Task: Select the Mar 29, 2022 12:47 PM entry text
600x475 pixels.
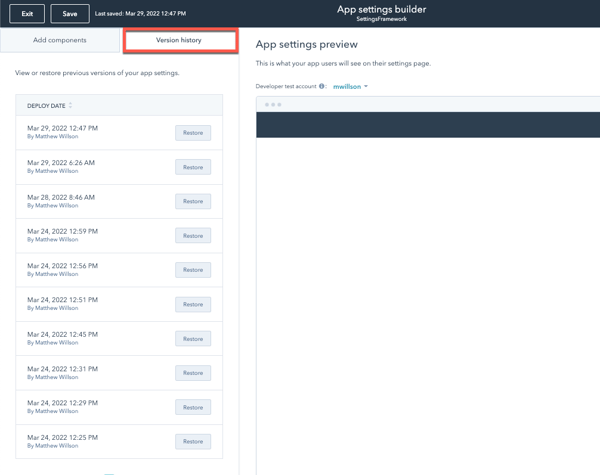Action: 62,128
